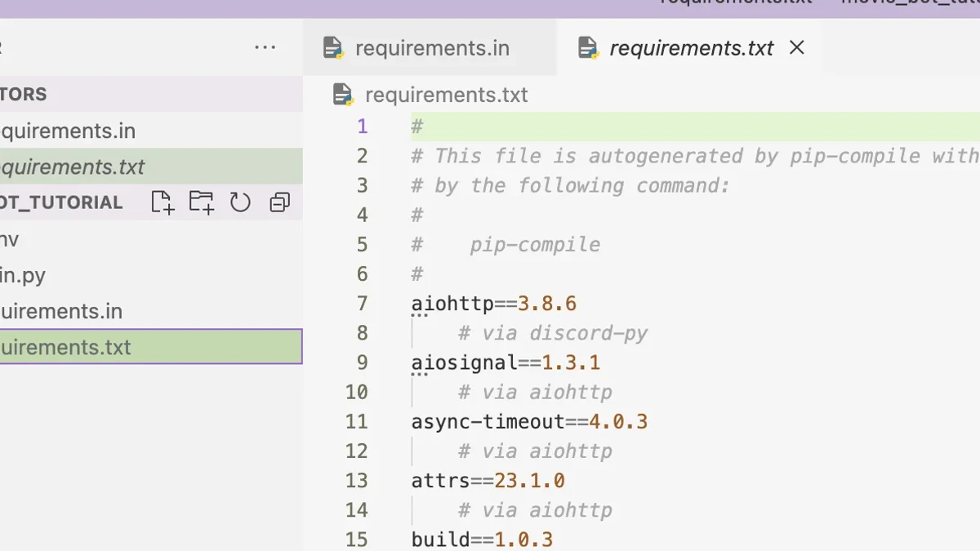Collapse all folders in the explorer
This screenshot has width=980, height=551.
(x=279, y=202)
